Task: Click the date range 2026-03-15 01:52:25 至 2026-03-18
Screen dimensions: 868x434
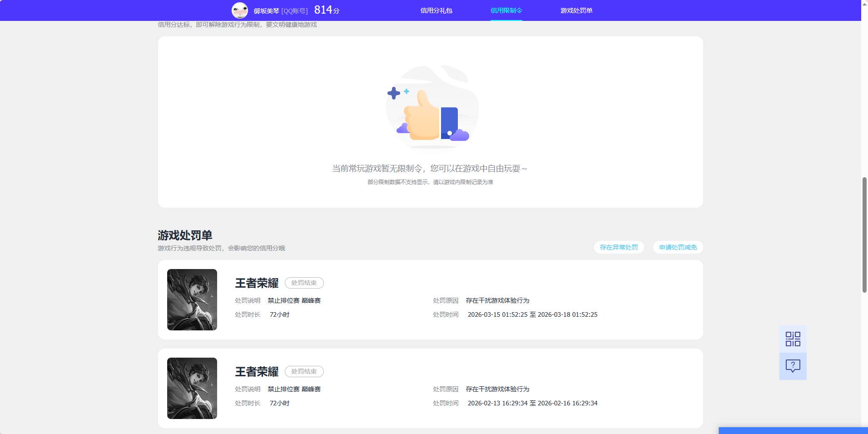Action: pos(532,314)
